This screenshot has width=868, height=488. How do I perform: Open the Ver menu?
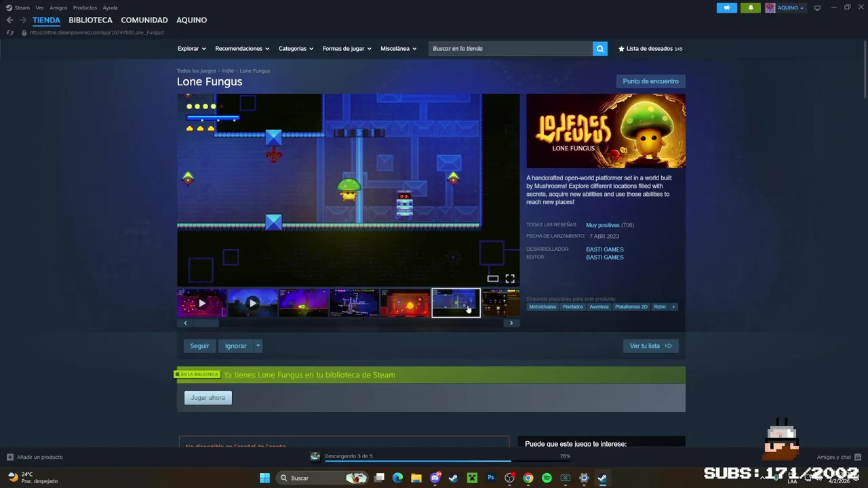click(39, 8)
